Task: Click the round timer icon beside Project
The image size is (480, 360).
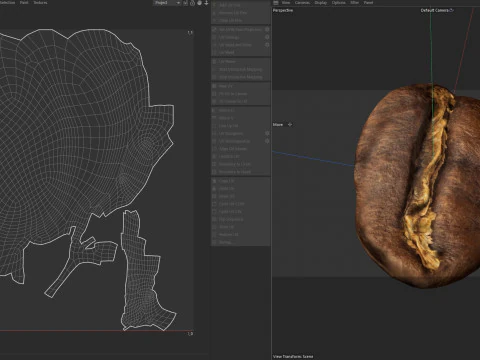Action: (x=192, y=3)
